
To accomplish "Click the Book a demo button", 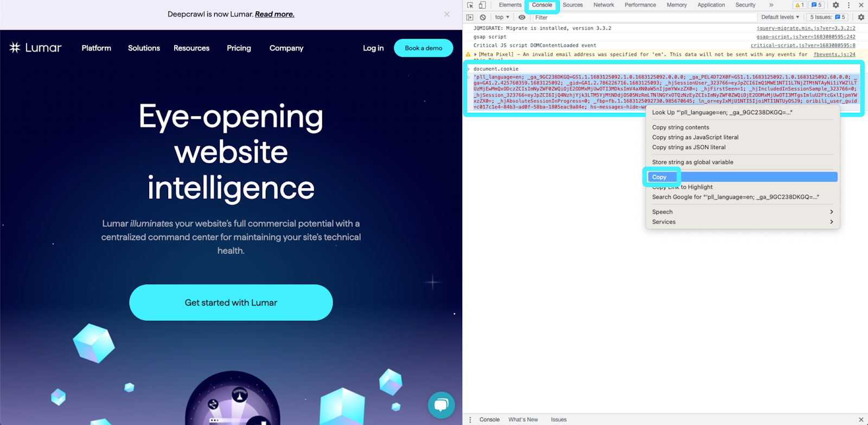I will [x=423, y=48].
